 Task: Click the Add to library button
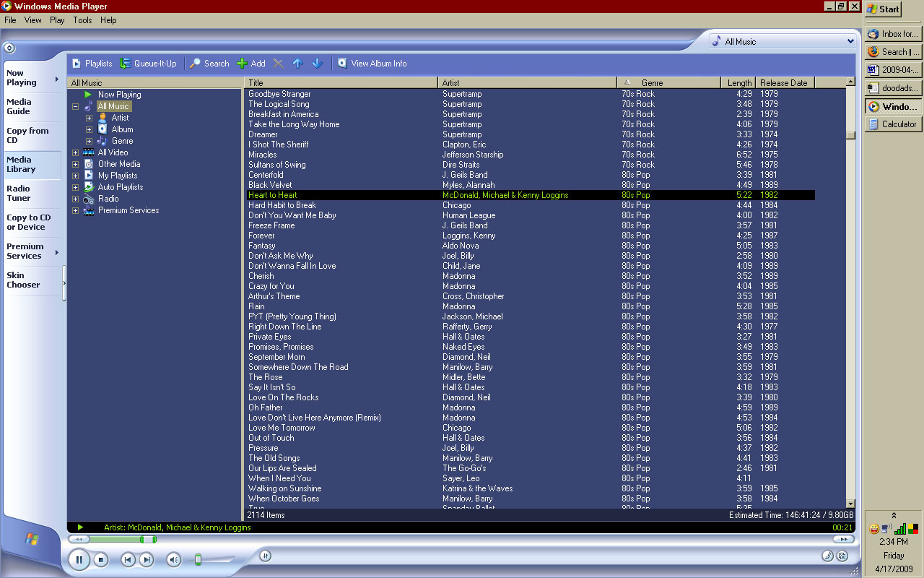(251, 64)
